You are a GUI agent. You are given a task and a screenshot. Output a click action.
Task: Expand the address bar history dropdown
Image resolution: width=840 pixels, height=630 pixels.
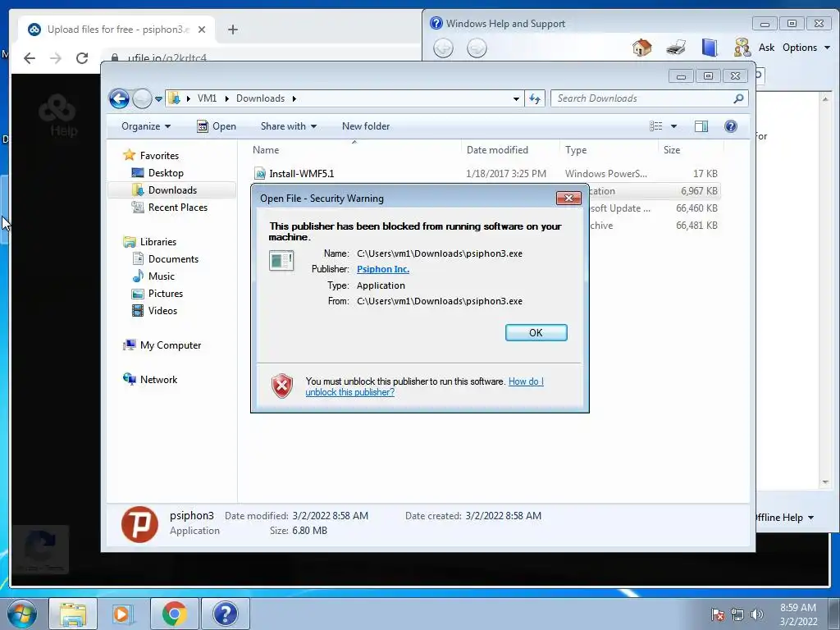(x=516, y=99)
